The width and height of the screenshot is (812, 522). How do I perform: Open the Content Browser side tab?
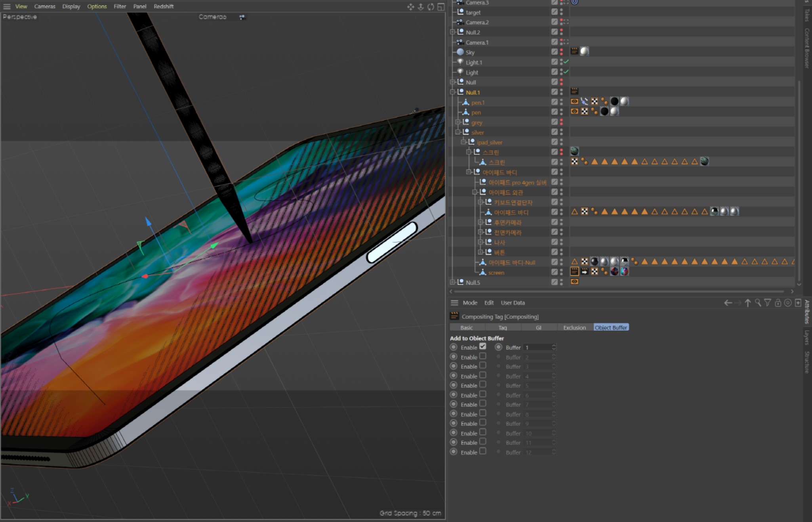(807, 48)
